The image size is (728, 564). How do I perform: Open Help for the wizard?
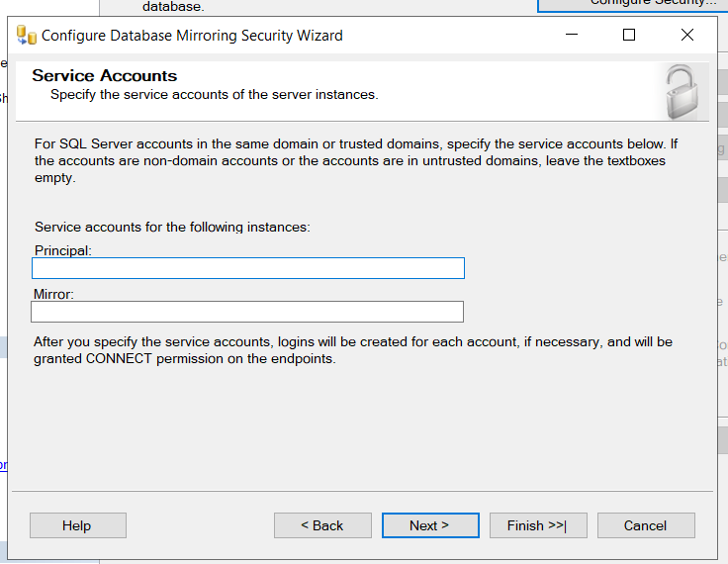(78, 525)
